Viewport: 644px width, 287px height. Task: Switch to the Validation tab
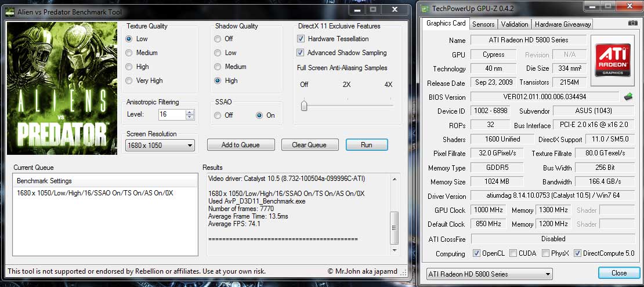[x=515, y=24]
